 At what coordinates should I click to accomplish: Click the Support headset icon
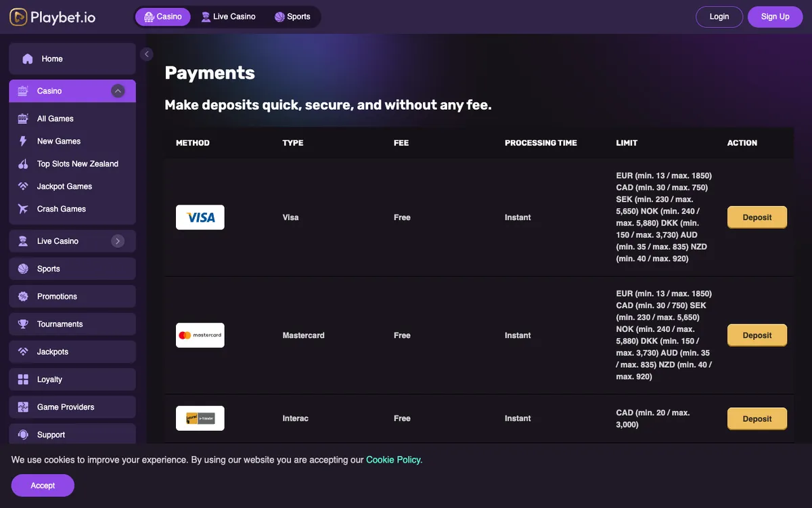tap(23, 435)
